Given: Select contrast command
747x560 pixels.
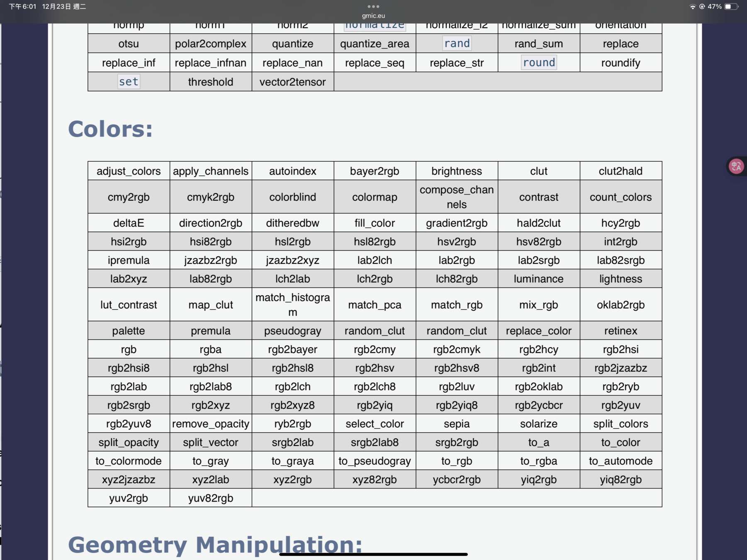Looking at the screenshot, I should point(539,197).
